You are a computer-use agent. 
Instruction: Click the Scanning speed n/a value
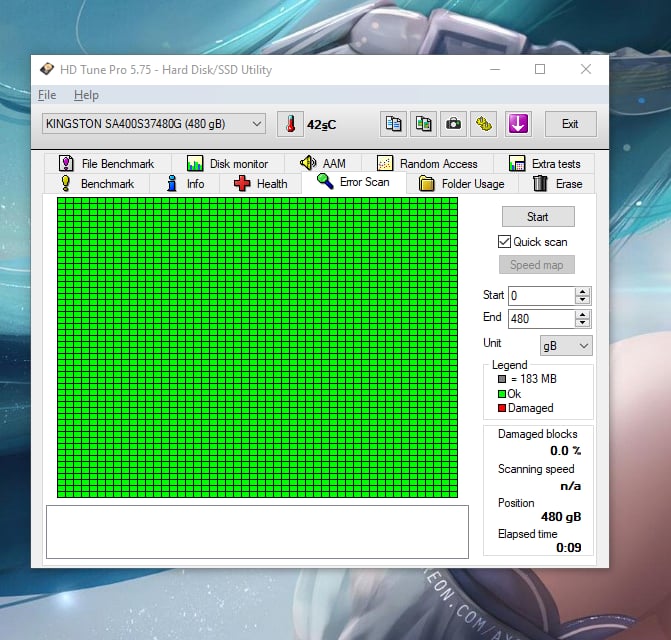570,486
